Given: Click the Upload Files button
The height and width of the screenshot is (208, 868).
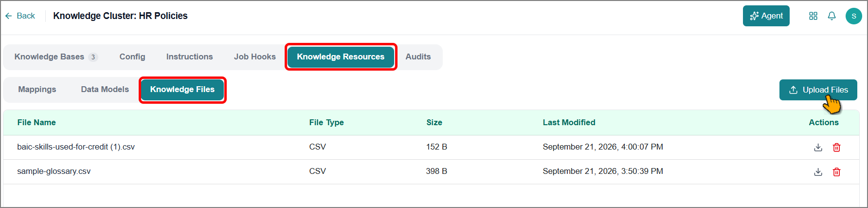Looking at the screenshot, I should [x=818, y=90].
